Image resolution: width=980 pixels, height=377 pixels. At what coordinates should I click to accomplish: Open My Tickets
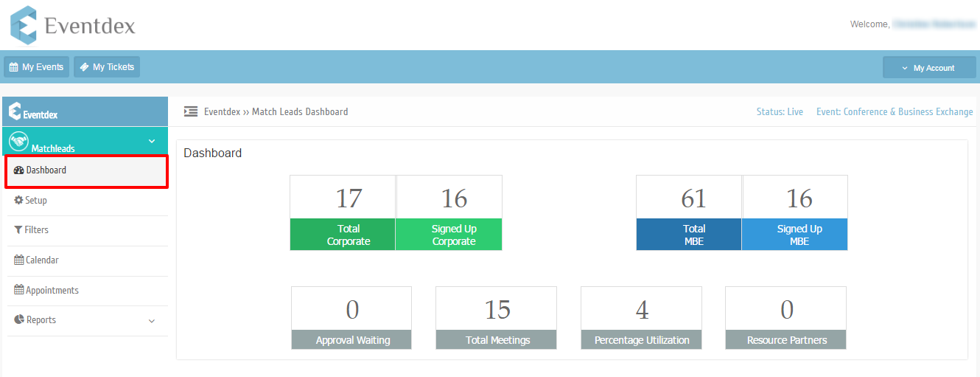(x=107, y=67)
